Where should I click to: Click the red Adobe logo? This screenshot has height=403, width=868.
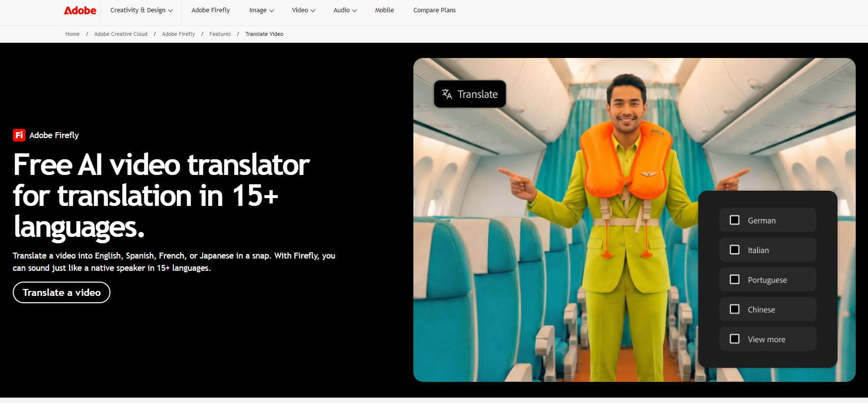pyautogui.click(x=80, y=10)
